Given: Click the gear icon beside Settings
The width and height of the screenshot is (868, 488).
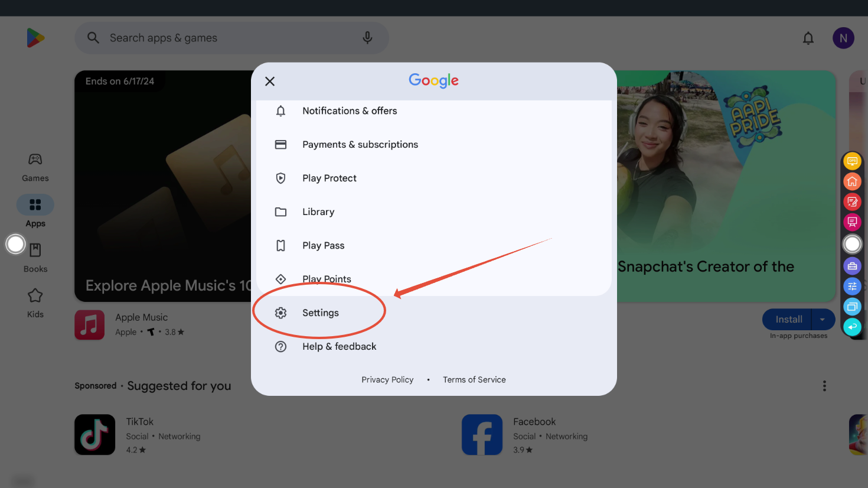Looking at the screenshot, I should [x=281, y=313].
